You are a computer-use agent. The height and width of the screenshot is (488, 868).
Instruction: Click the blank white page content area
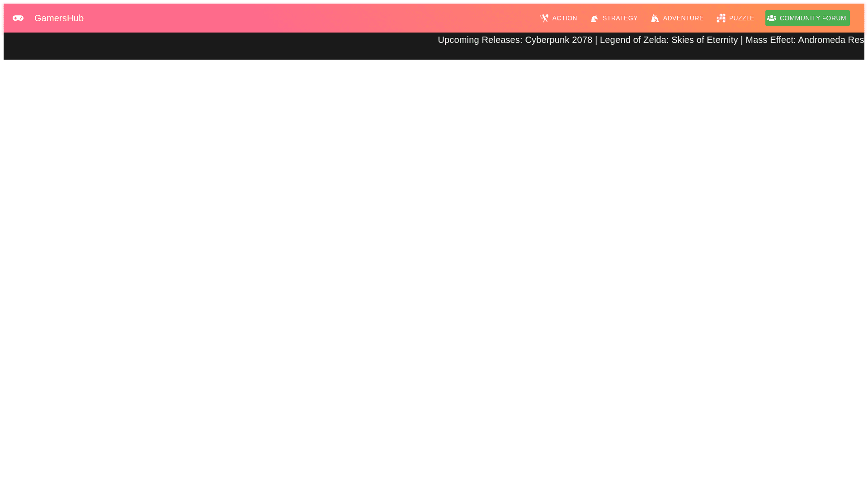[434, 271]
